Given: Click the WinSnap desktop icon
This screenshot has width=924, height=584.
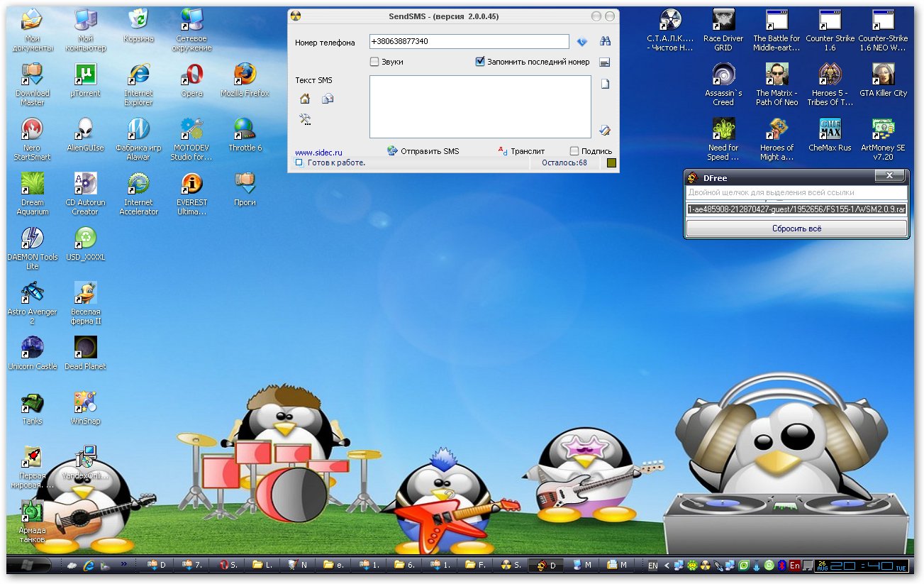Looking at the screenshot, I should [x=85, y=408].
